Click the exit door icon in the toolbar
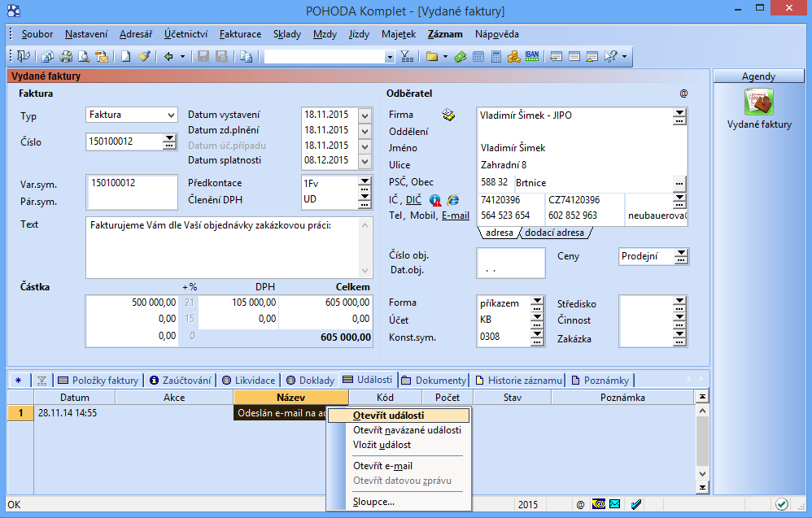 coord(24,56)
